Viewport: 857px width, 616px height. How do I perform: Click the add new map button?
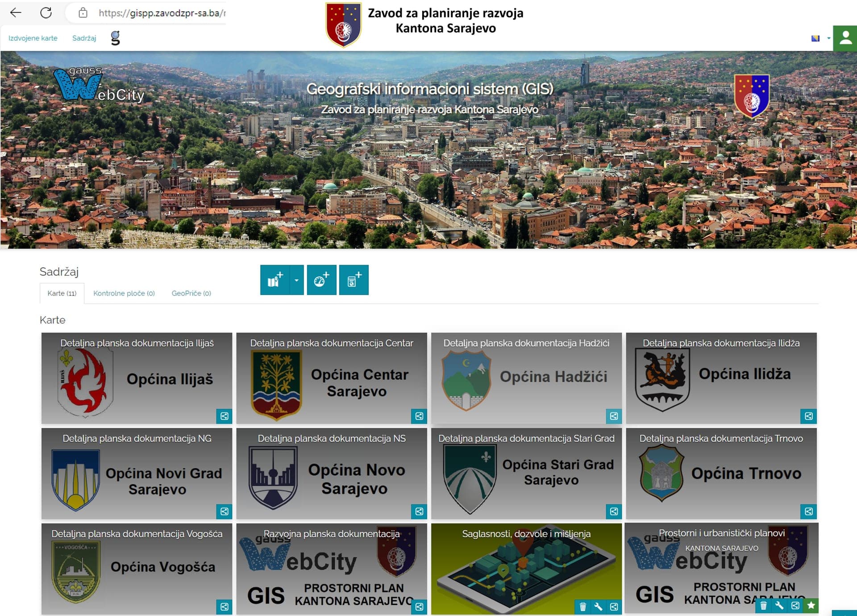tap(275, 280)
